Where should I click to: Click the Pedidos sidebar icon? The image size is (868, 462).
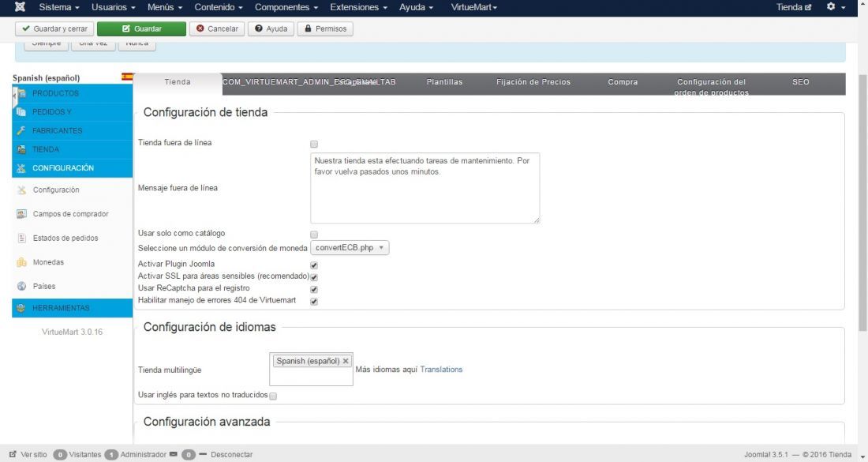coord(21,112)
